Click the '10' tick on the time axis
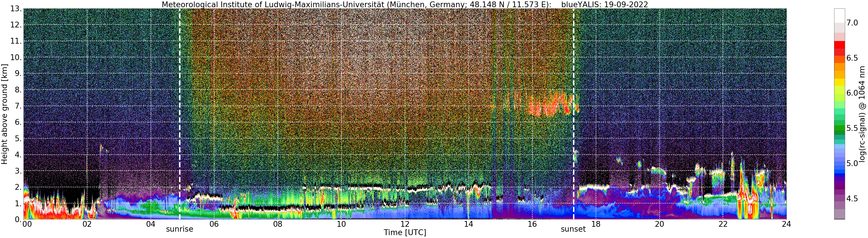The width and height of the screenshot is (868, 238). click(x=341, y=224)
